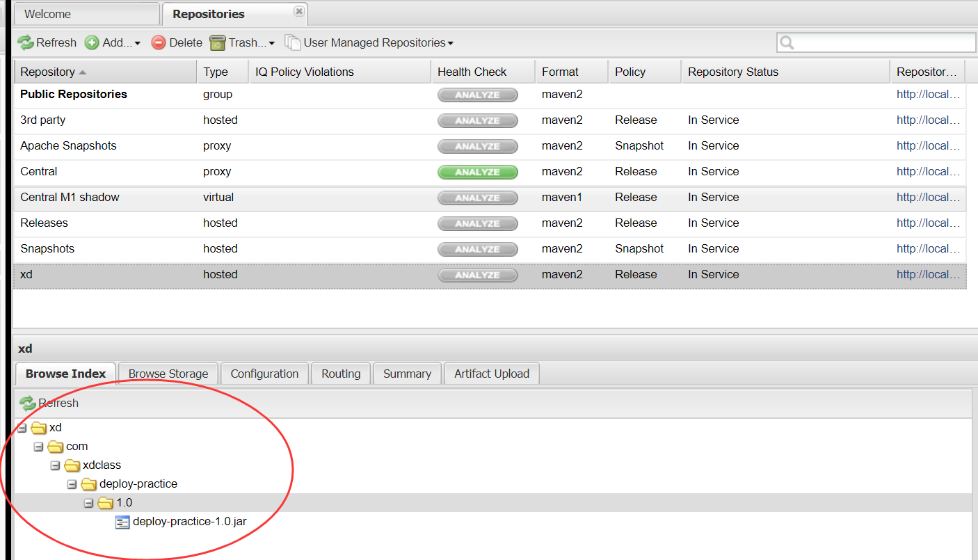The width and height of the screenshot is (978, 560).
Task: Click the IQ Policy Violations column header
Action: coord(339,72)
